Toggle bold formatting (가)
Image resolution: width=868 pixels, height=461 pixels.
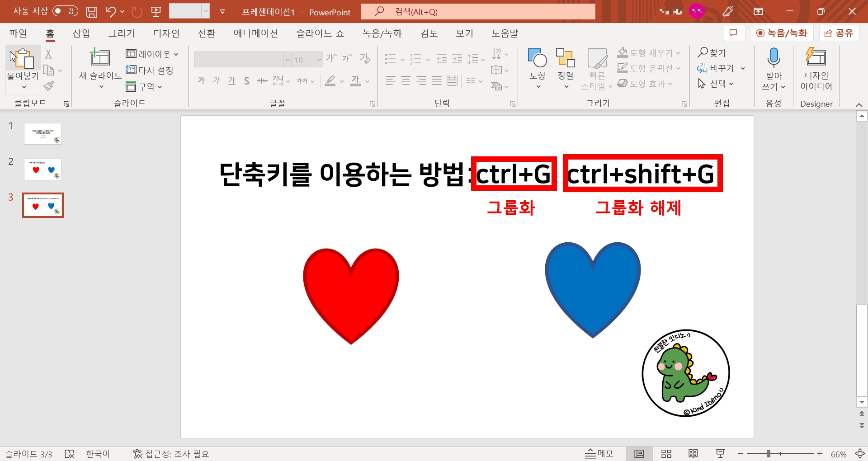[x=201, y=81]
